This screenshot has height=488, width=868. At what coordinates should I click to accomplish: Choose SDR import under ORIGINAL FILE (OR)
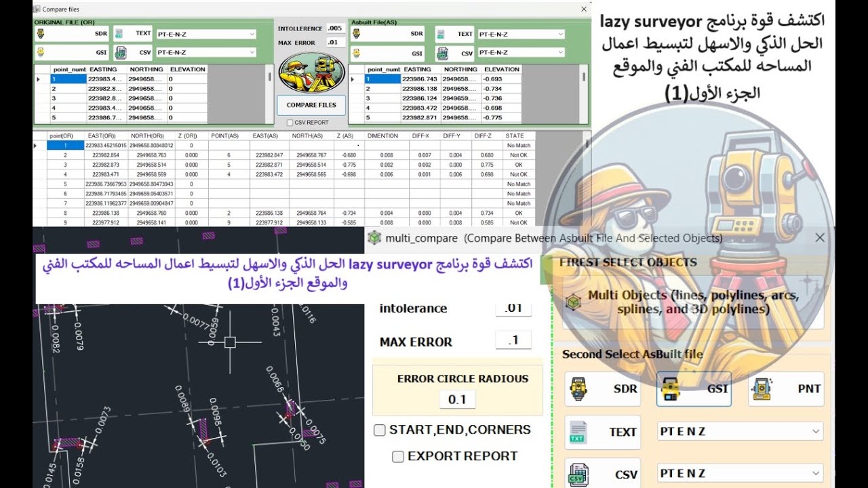click(73, 33)
